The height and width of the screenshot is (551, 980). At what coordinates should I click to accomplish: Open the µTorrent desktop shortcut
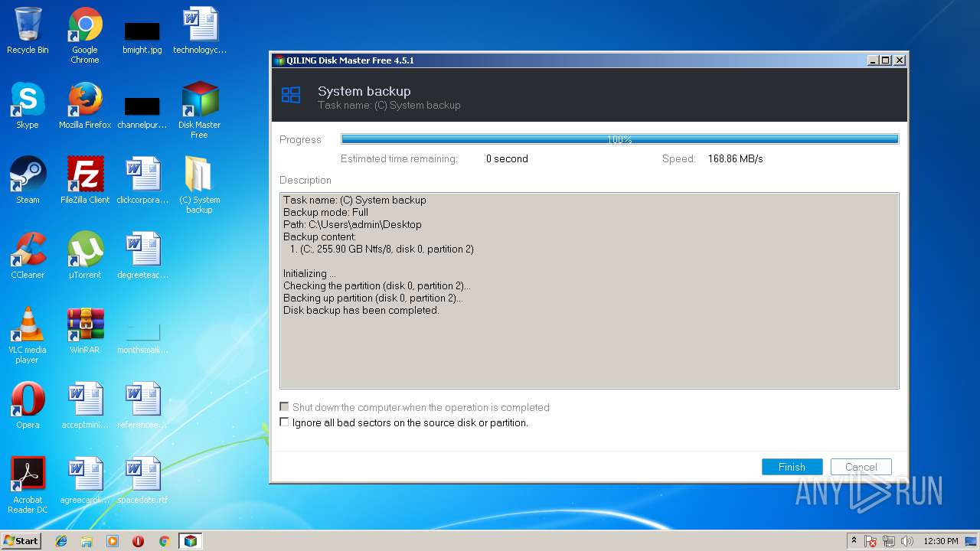click(x=85, y=256)
